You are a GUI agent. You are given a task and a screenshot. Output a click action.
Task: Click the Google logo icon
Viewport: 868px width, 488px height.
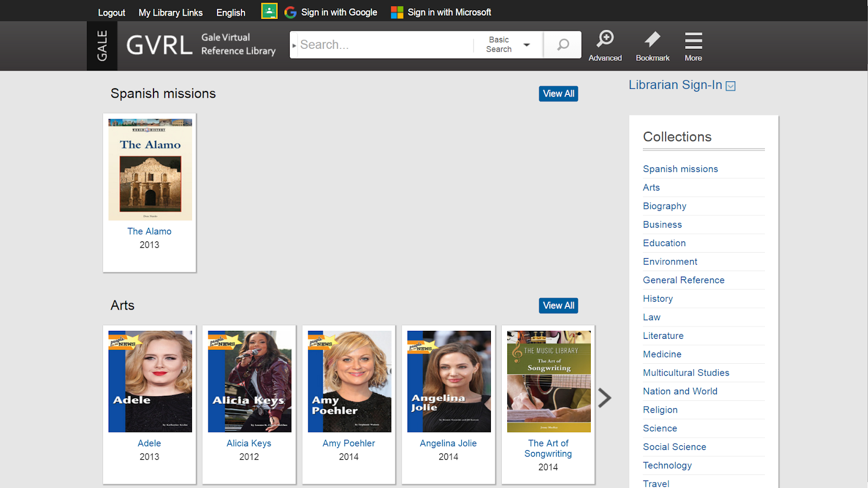(x=290, y=12)
